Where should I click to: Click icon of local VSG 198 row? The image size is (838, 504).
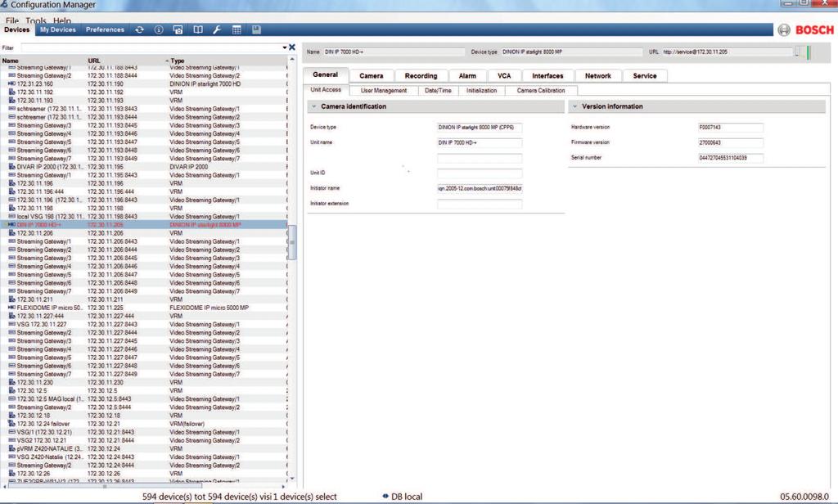tap(11, 217)
